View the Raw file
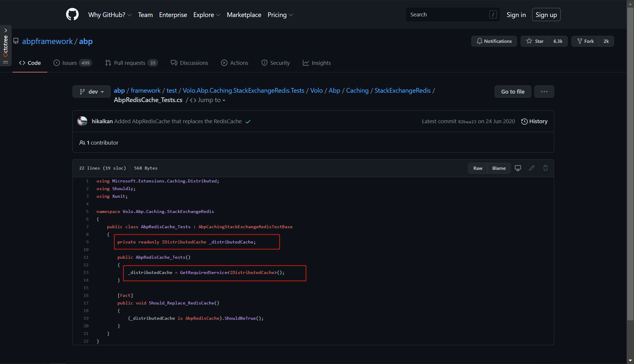The width and height of the screenshot is (634, 364). click(478, 168)
